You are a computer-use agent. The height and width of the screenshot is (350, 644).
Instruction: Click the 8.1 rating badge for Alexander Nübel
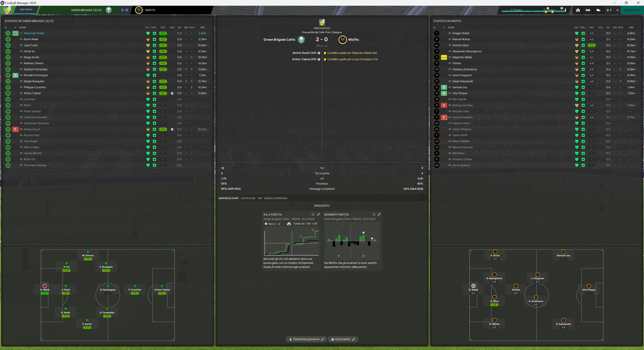pos(163,33)
